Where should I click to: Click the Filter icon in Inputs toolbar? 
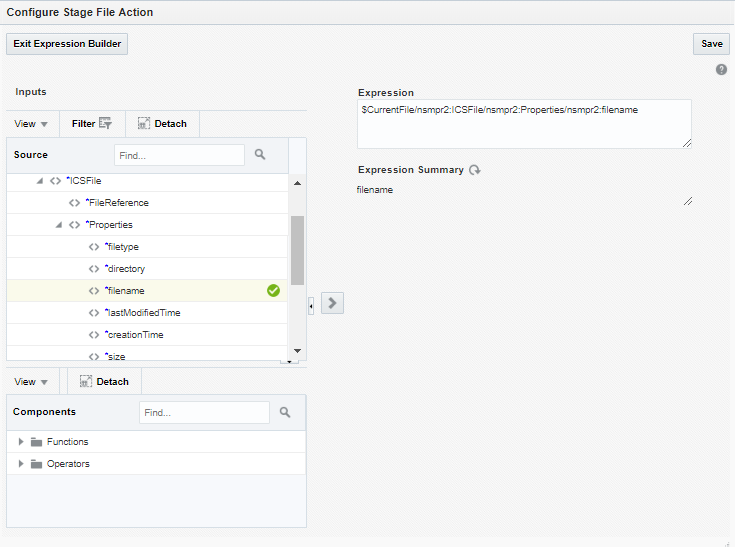(x=105, y=124)
